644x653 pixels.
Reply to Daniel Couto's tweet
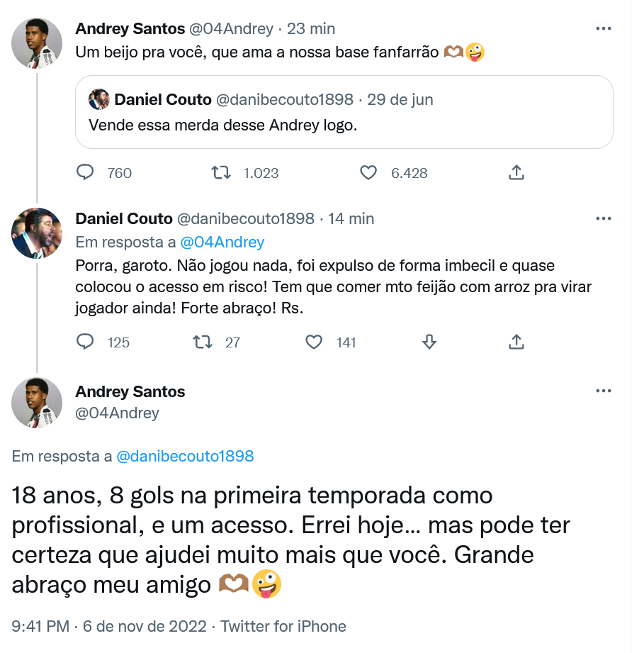(85, 342)
